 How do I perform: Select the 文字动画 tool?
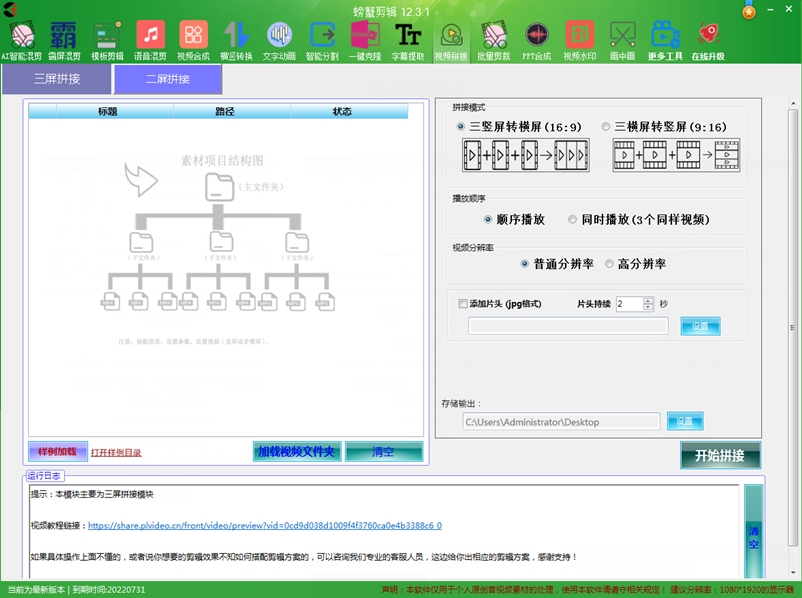(x=281, y=38)
